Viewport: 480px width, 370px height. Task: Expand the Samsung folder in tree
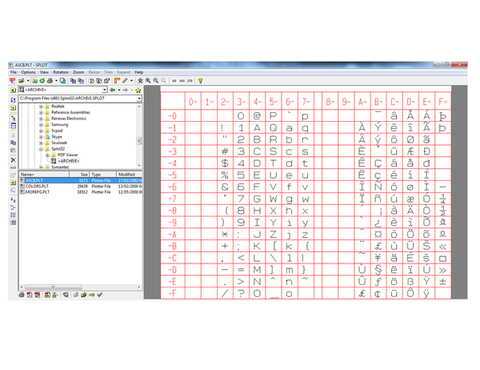click(41, 125)
